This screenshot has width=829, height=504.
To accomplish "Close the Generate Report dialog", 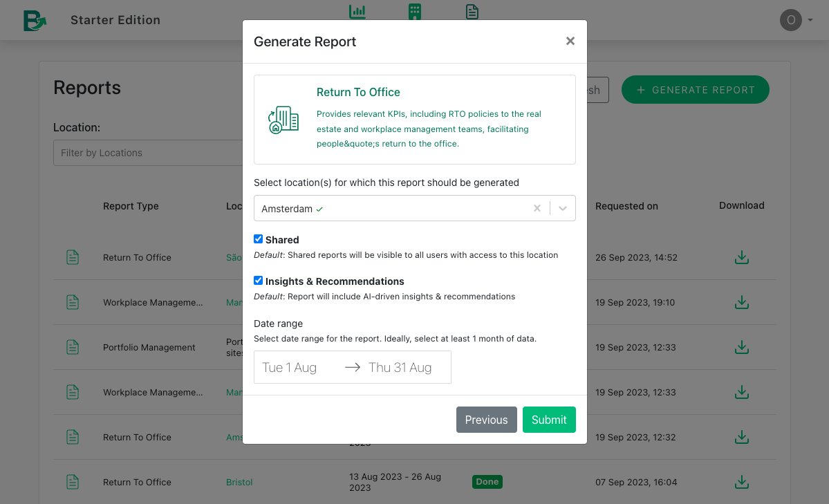I will click(x=570, y=41).
